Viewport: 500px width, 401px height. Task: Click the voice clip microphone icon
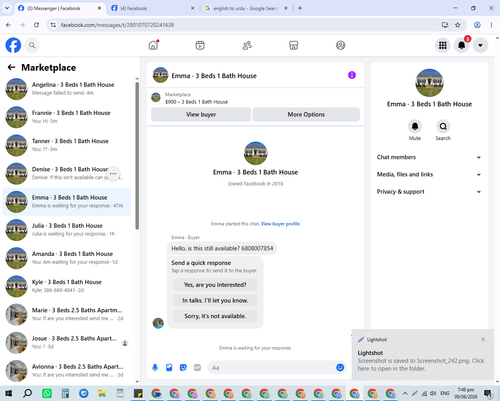[155, 367]
